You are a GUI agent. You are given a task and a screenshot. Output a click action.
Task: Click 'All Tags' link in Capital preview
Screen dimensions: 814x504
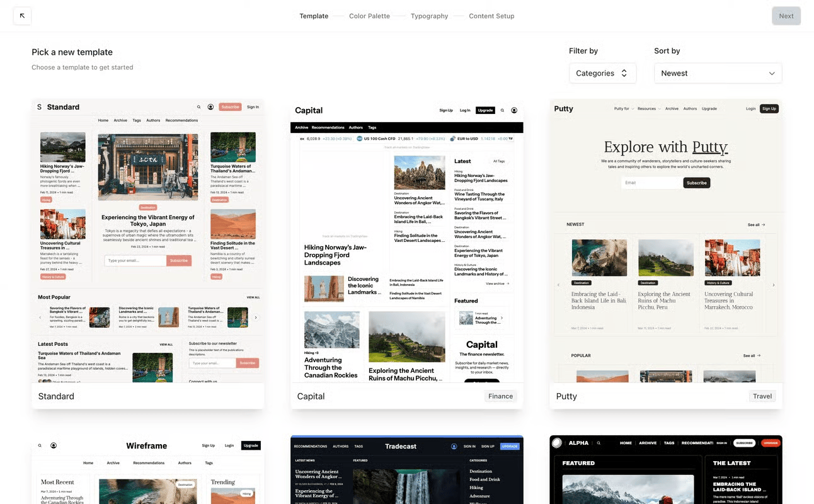[499, 161]
